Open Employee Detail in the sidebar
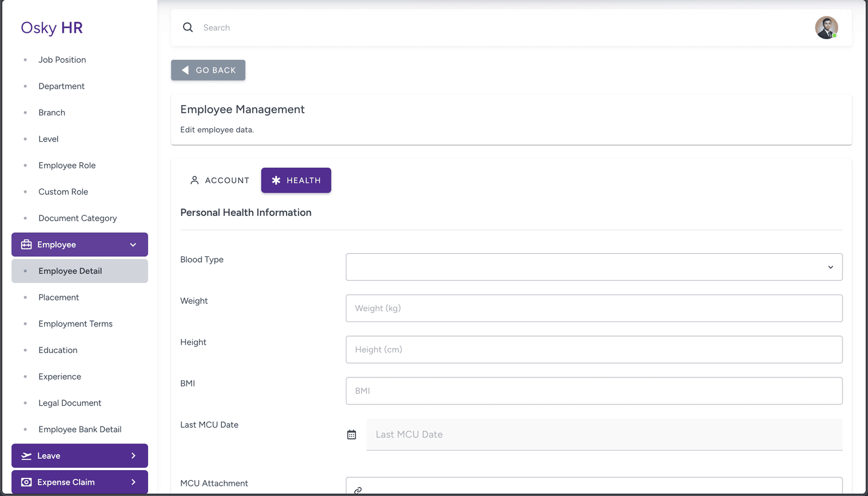 (x=70, y=271)
